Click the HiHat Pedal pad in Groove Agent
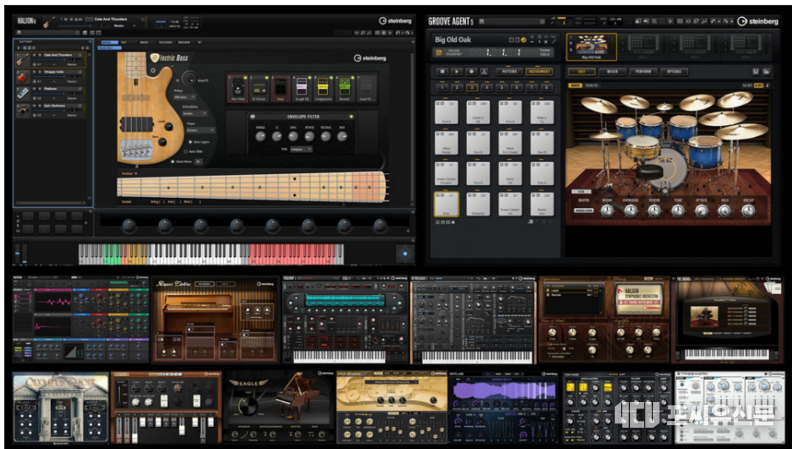792x449 pixels. point(446,143)
